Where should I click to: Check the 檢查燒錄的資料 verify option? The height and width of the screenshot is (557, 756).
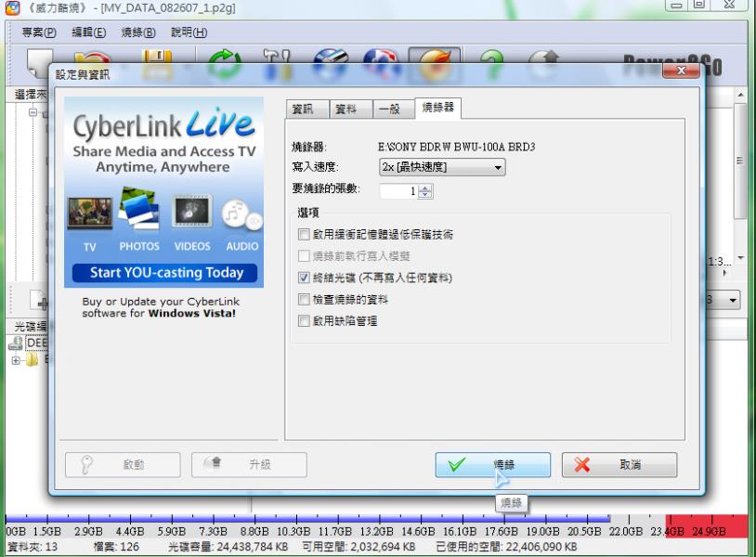coord(304,299)
